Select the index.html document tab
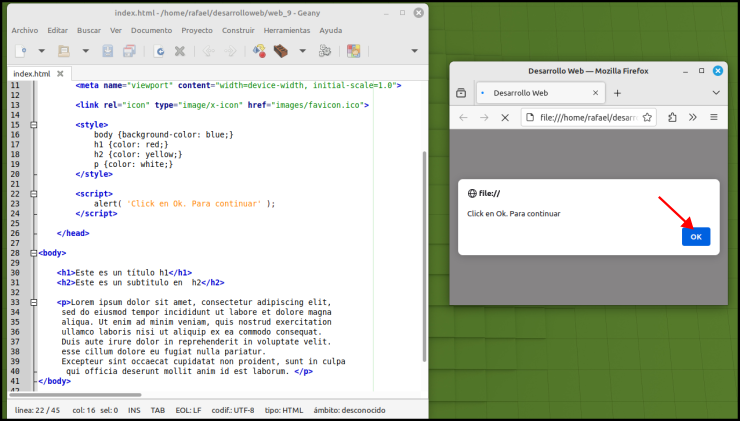The height and width of the screenshot is (421, 740). pos(31,74)
